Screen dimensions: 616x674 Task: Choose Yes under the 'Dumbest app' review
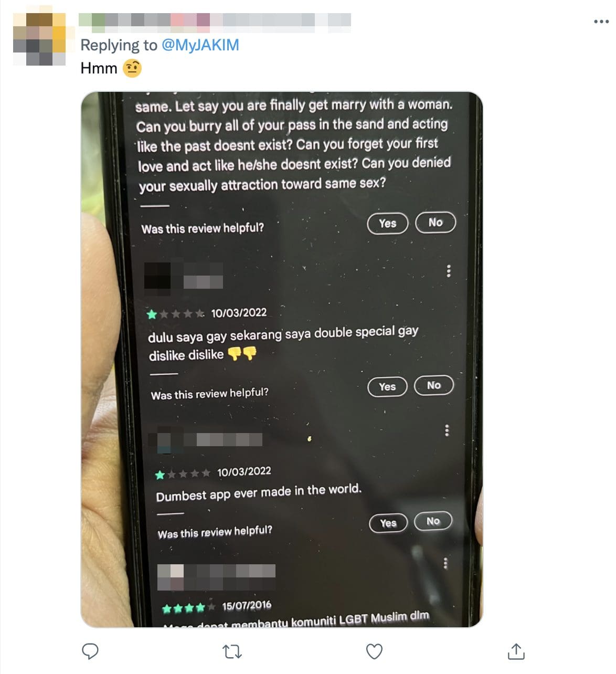[388, 523]
